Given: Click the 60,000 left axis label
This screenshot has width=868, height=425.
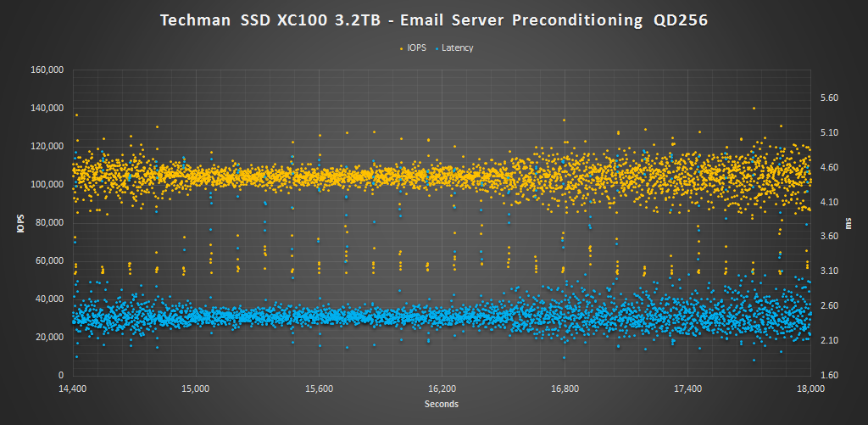Looking at the screenshot, I should [x=52, y=260].
